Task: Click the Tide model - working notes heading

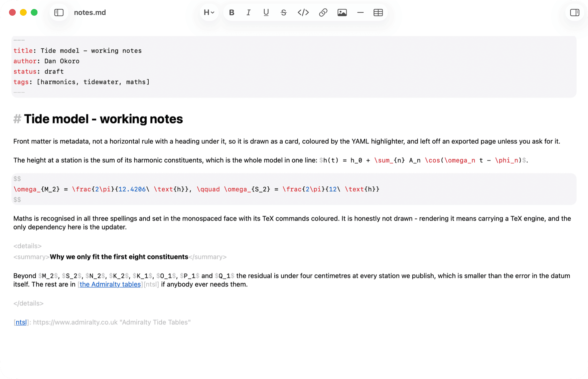Action: [x=103, y=119]
